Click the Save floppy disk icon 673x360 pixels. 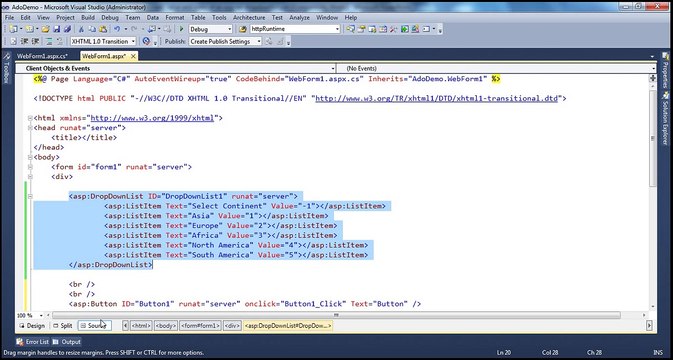57,29
